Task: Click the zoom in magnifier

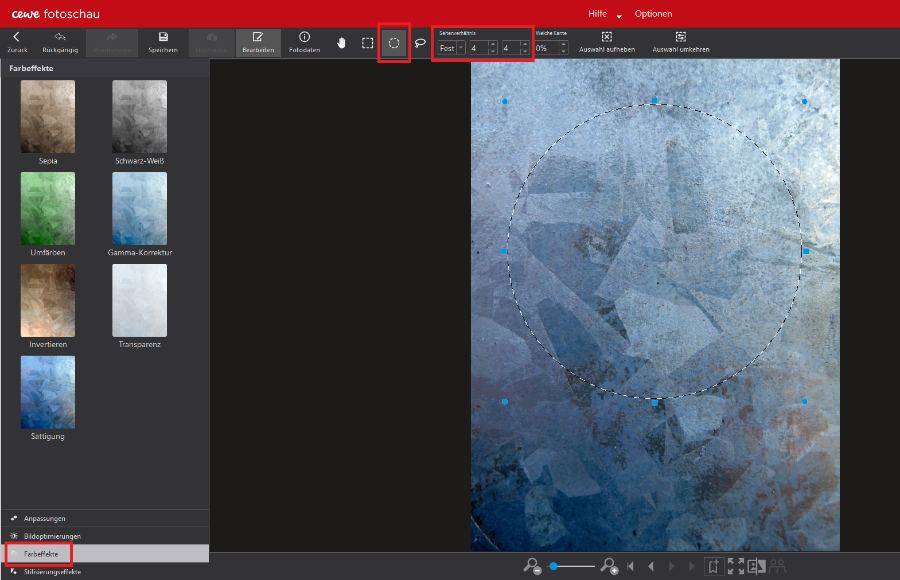Action: coord(608,566)
